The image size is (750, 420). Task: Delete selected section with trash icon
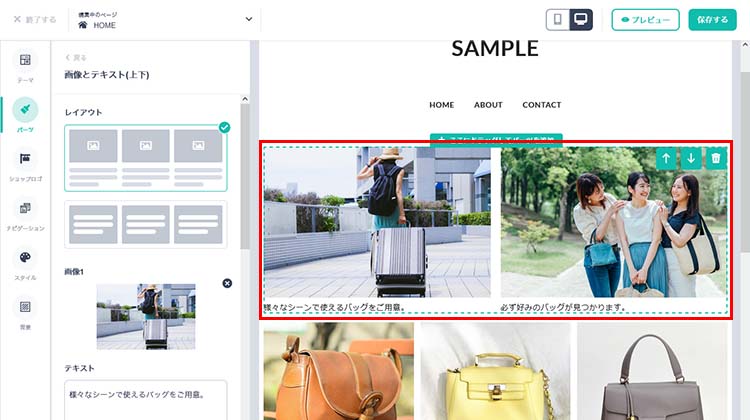point(716,158)
